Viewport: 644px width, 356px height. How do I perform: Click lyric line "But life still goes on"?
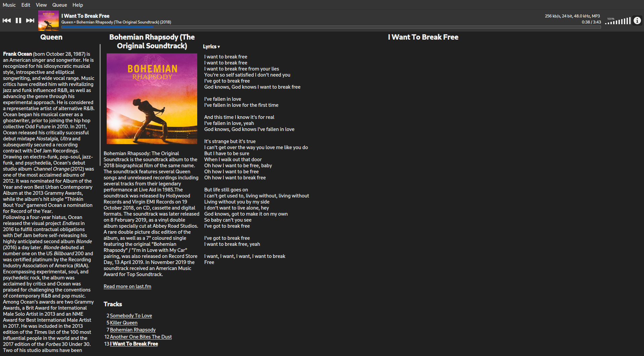226,190
